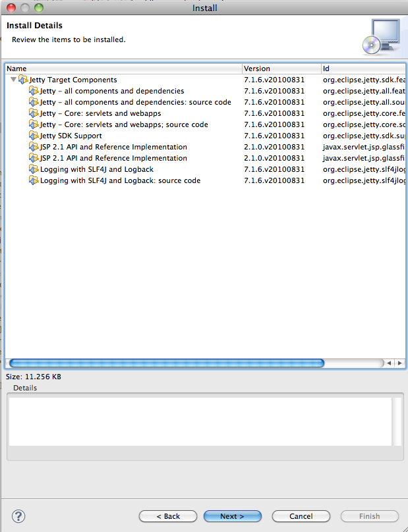Select 'Logging with SLF4J and Logback: source code'
The image size is (408, 532).
point(120,180)
